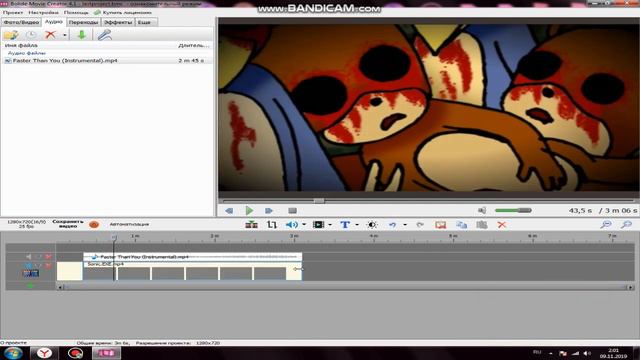Expand the dropdown next to remove icon

(x=64, y=36)
